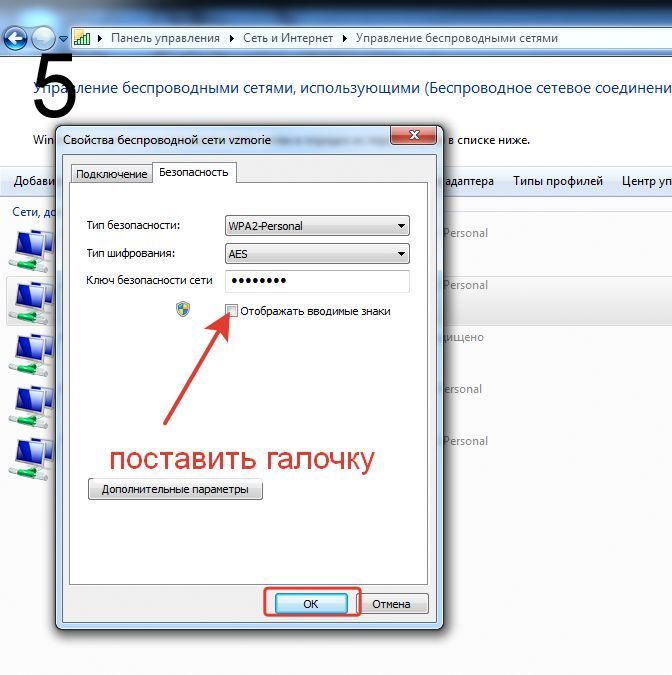Open the Тип безопасности dropdown
Image resolution: width=672 pixels, height=675 pixels.
317,226
